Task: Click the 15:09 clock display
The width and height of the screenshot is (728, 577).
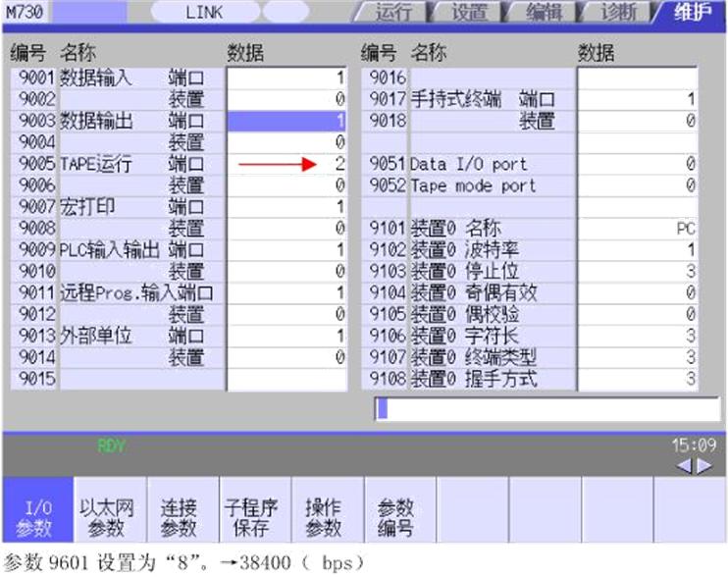Action: pyautogui.click(x=694, y=446)
